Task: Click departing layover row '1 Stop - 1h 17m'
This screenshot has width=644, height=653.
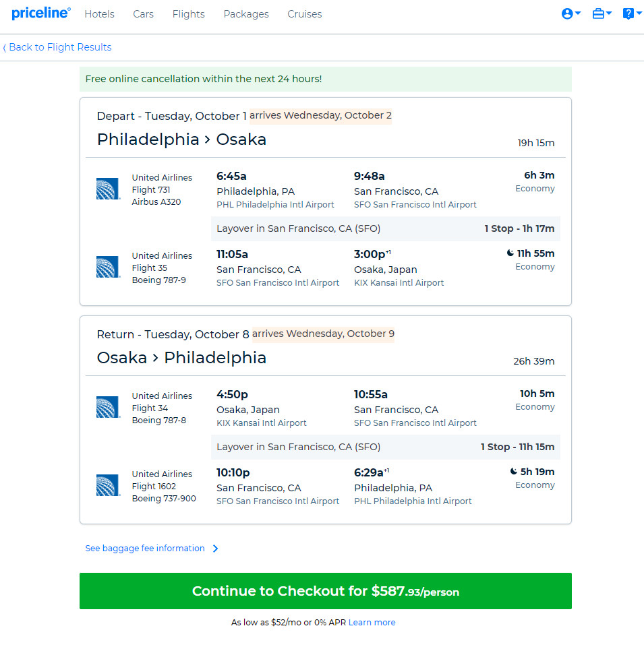Action: click(x=386, y=228)
